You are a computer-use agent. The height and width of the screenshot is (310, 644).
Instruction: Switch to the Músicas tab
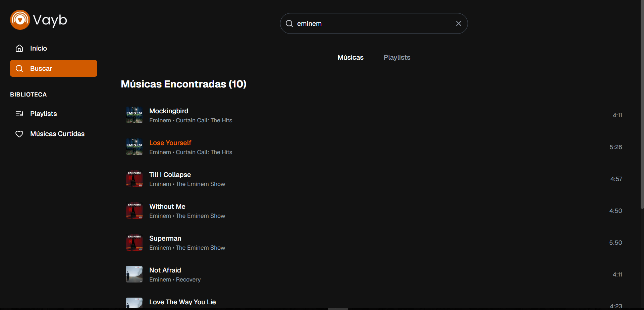(x=351, y=57)
